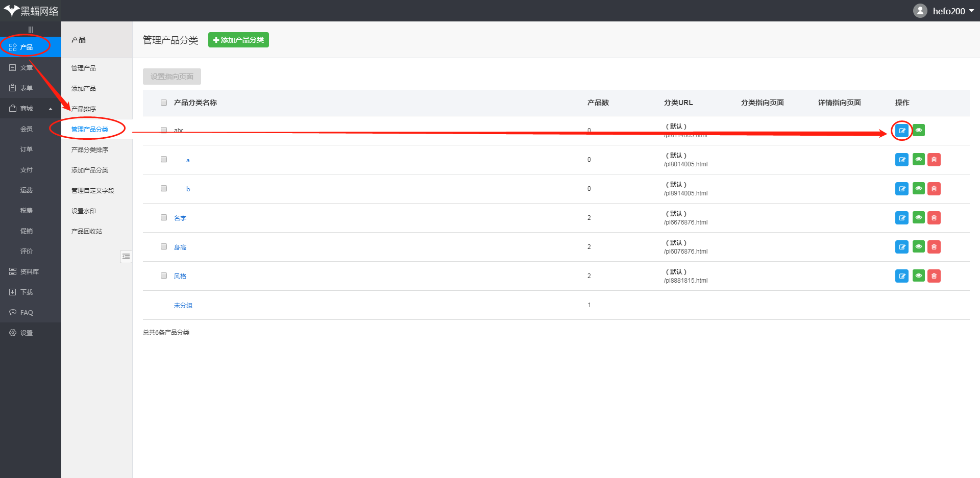Click the 黑蝠网络 logo in header
Viewport: 980px width, 478px height.
click(x=31, y=11)
